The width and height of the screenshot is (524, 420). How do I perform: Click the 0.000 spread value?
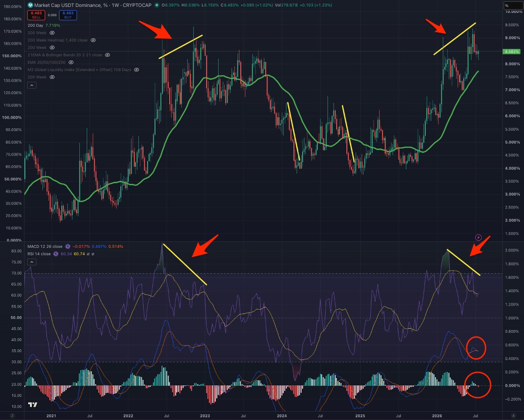tap(52, 15)
